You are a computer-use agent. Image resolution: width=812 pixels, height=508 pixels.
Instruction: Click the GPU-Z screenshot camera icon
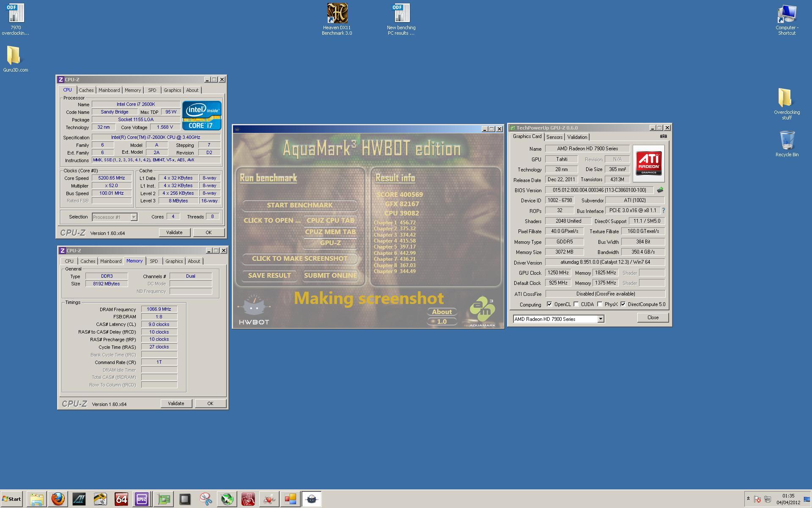[x=663, y=136]
